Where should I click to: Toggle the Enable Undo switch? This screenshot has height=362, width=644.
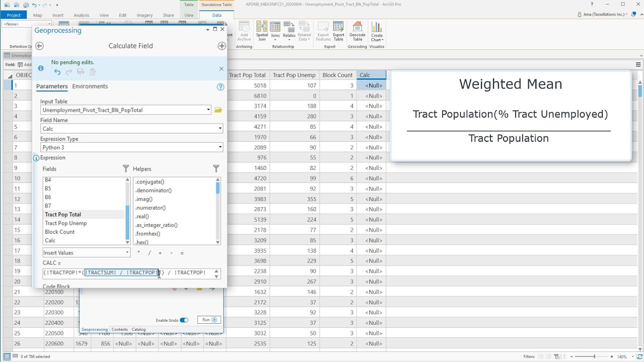click(x=184, y=320)
